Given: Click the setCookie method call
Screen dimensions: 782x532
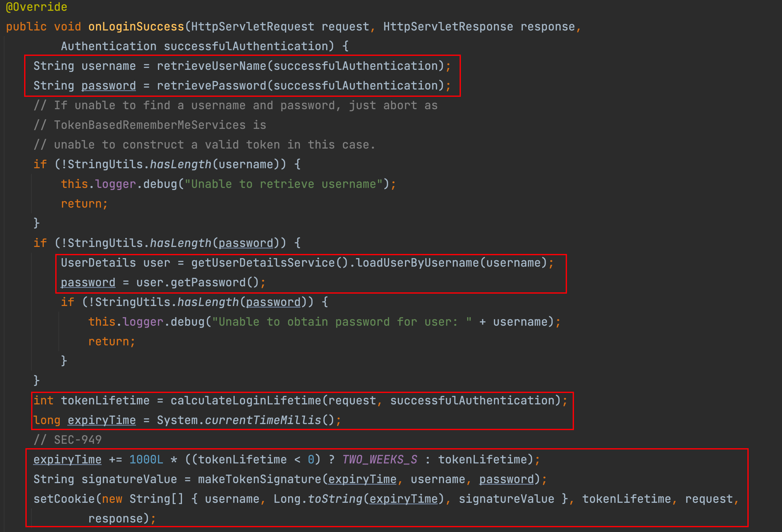Looking at the screenshot, I should 64,499.
